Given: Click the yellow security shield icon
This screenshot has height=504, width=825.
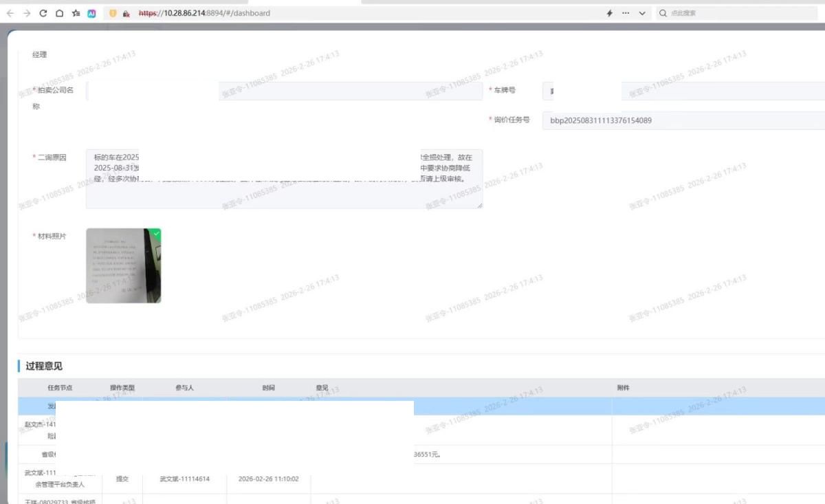Looking at the screenshot, I should coord(113,13).
